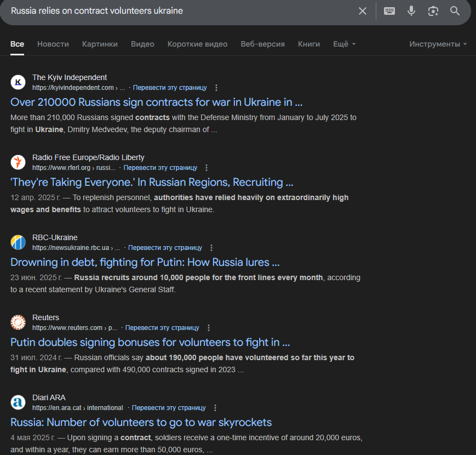Screen dimensions: 476x455
Task: Translate the Kyiv Independent page
Action: tap(170, 88)
